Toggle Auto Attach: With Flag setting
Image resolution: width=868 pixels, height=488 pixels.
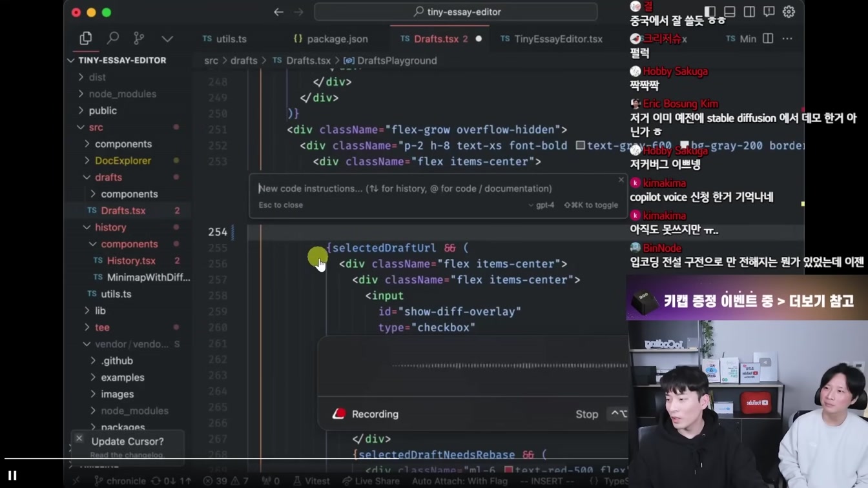(460, 481)
